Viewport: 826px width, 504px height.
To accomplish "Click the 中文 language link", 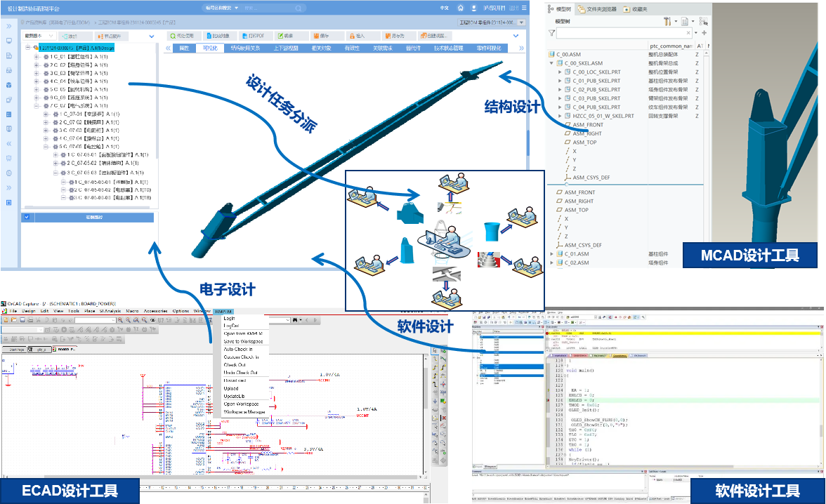I will click(443, 8).
